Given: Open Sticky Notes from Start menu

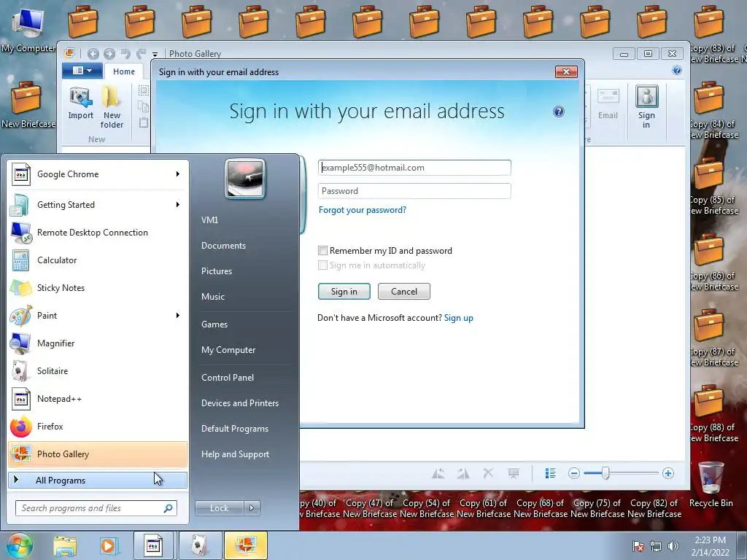Looking at the screenshot, I should 98,287.
